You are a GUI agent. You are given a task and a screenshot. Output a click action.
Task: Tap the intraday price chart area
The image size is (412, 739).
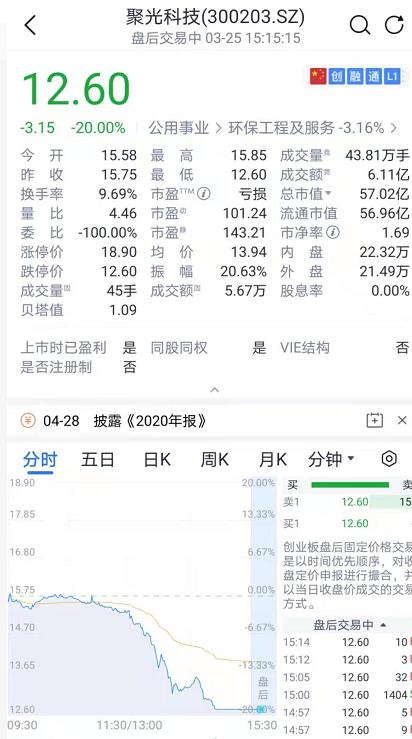pos(142,598)
